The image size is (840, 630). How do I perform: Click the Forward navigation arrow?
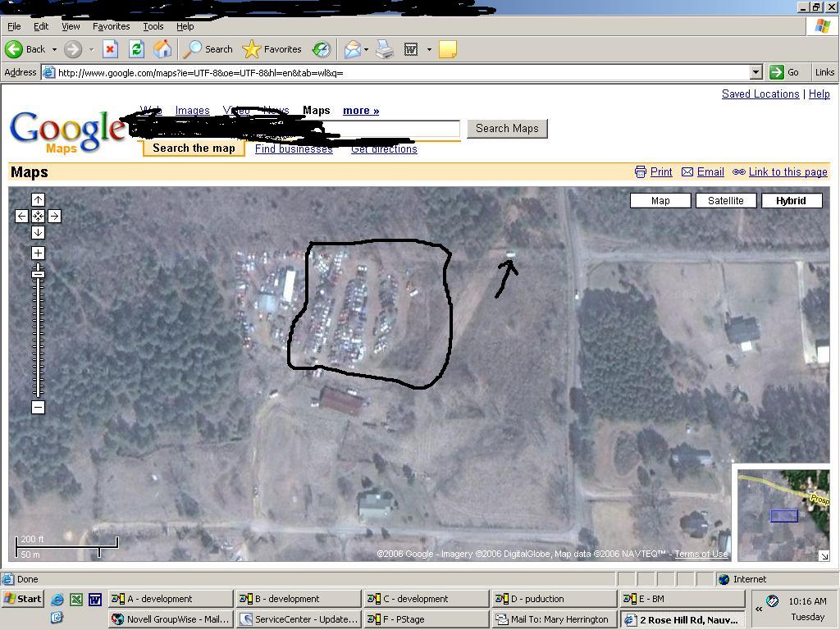[73, 49]
